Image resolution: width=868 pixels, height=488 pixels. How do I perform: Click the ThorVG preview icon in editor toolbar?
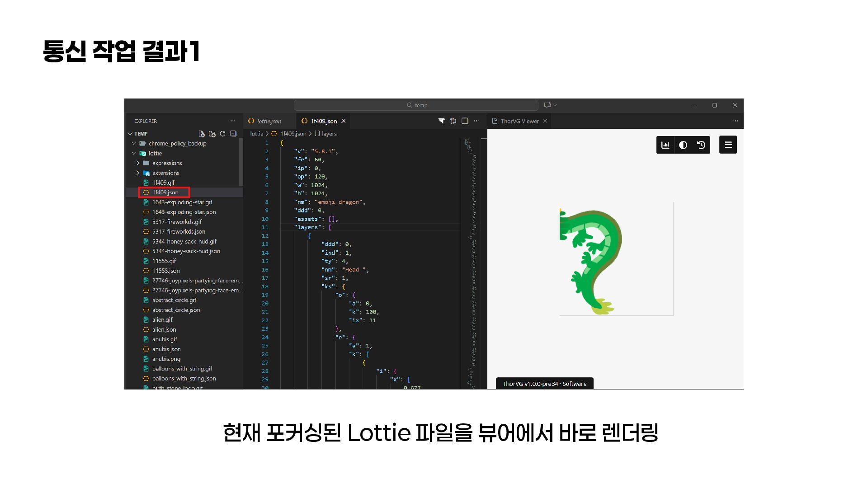point(441,121)
